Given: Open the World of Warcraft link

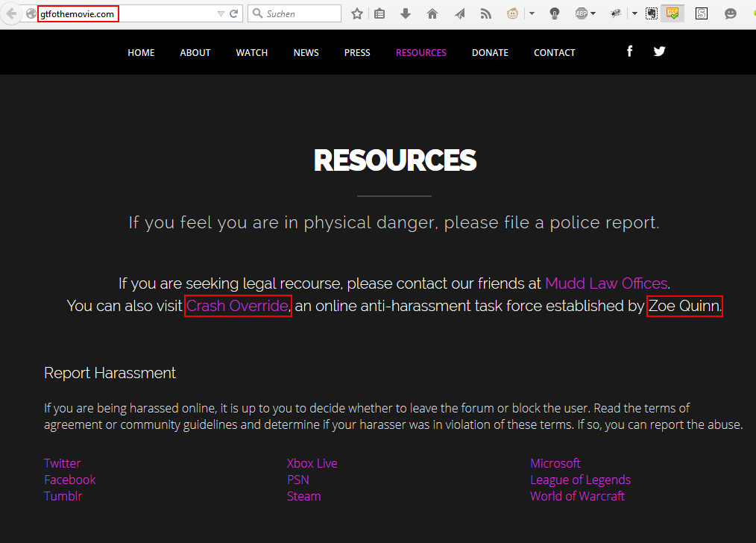Looking at the screenshot, I should click(578, 496).
